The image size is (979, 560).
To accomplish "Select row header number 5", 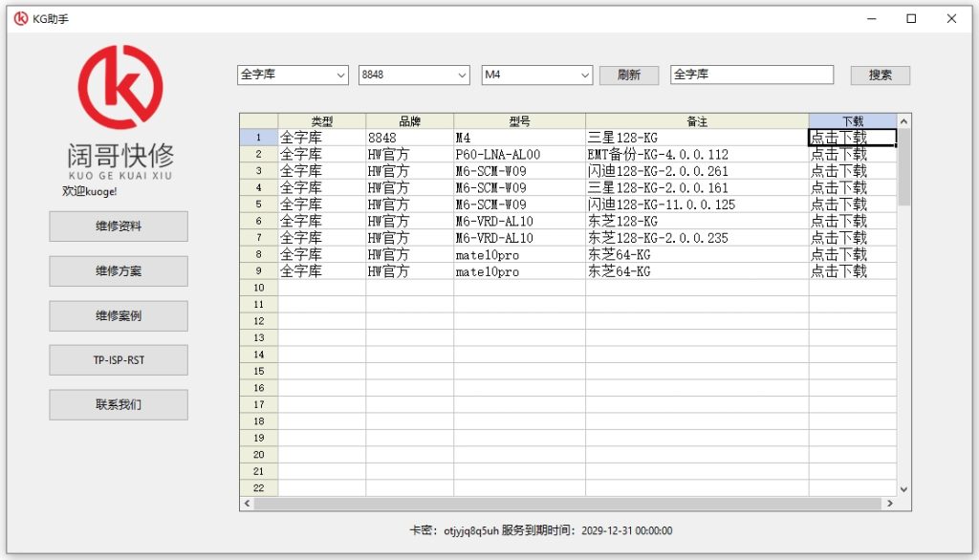I will click(x=258, y=205).
